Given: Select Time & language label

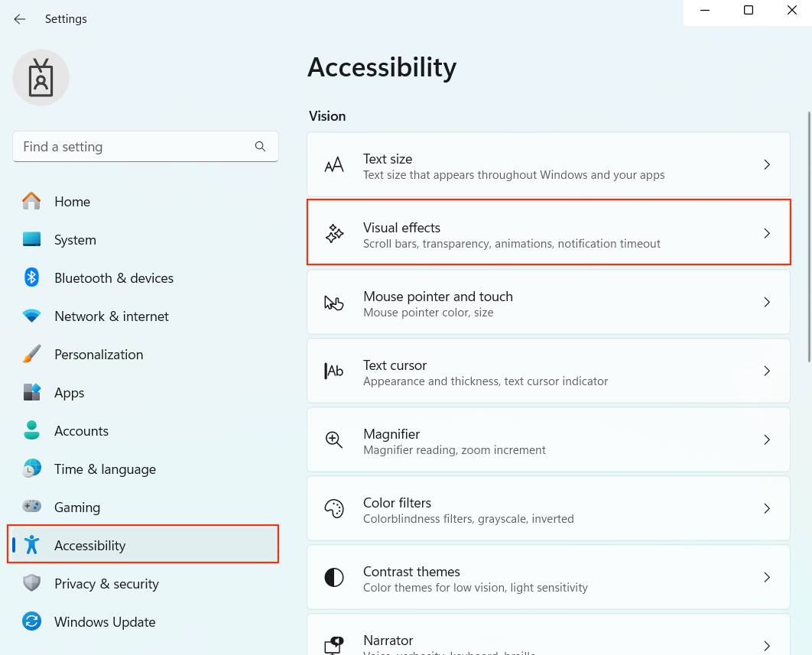Looking at the screenshot, I should (105, 469).
